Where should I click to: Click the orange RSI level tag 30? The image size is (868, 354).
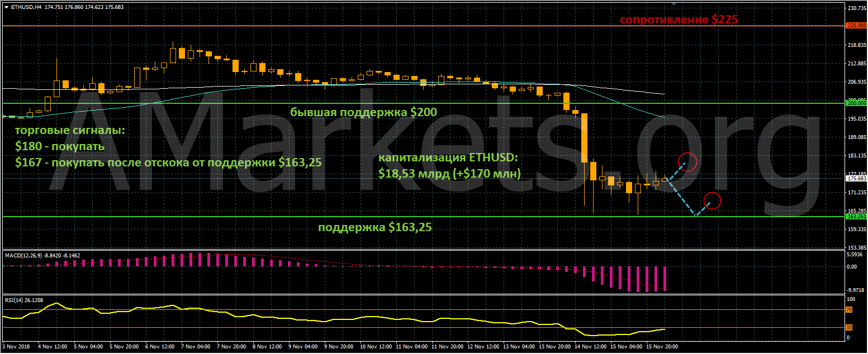[x=849, y=327]
